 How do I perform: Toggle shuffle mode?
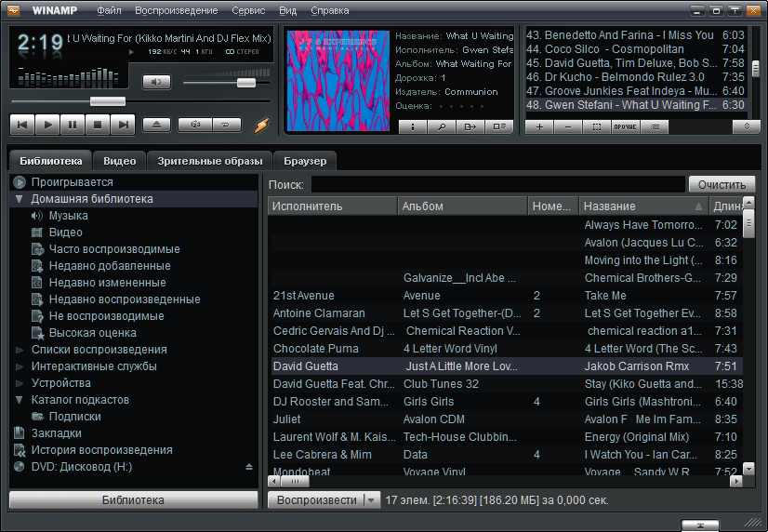tap(195, 124)
